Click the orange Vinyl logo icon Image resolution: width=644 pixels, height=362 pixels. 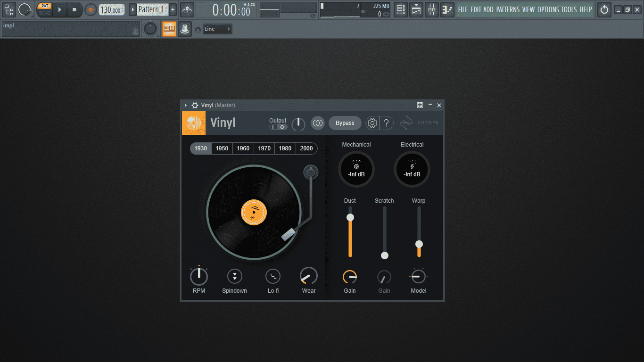tap(194, 123)
